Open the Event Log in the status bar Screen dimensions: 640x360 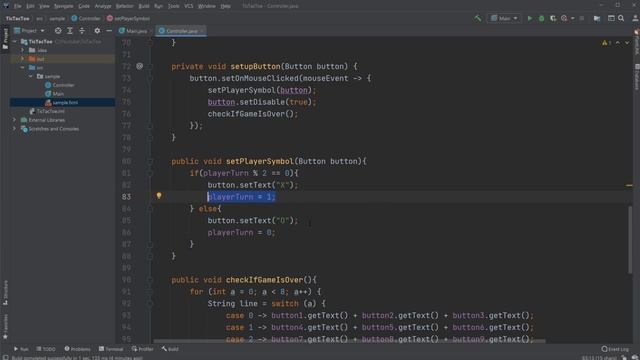615,349
